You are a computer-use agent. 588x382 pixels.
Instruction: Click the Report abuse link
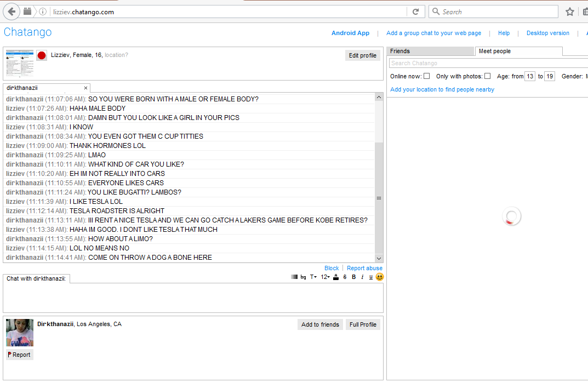(x=364, y=268)
